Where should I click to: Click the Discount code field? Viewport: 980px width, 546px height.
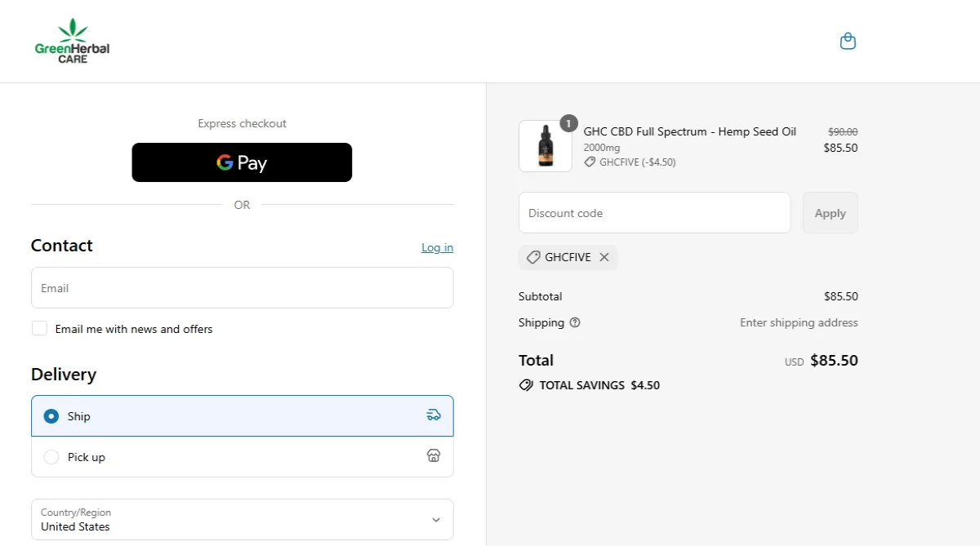(x=654, y=212)
